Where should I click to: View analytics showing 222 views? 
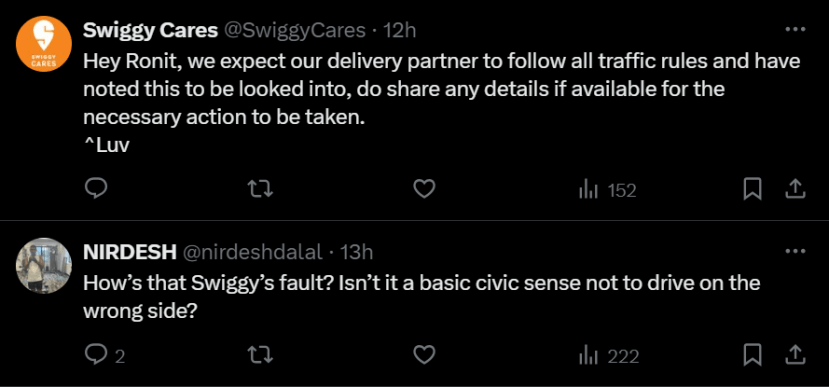(609, 356)
